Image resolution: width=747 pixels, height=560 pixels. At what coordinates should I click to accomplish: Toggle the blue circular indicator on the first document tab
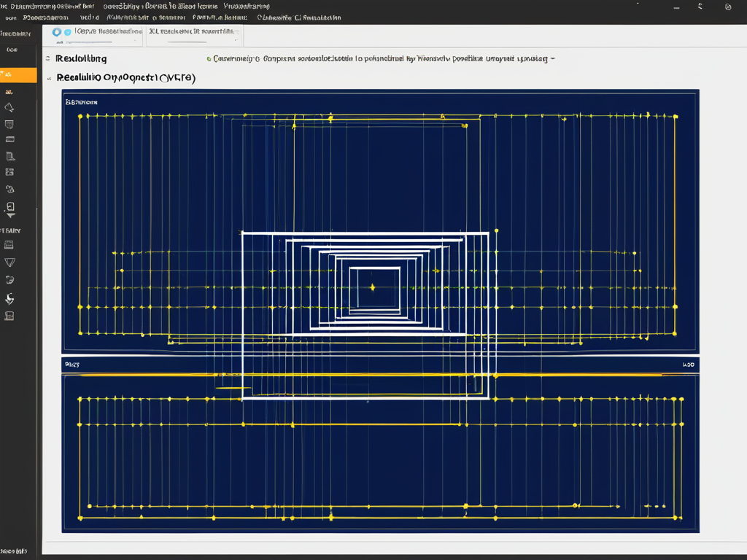[68, 32]
